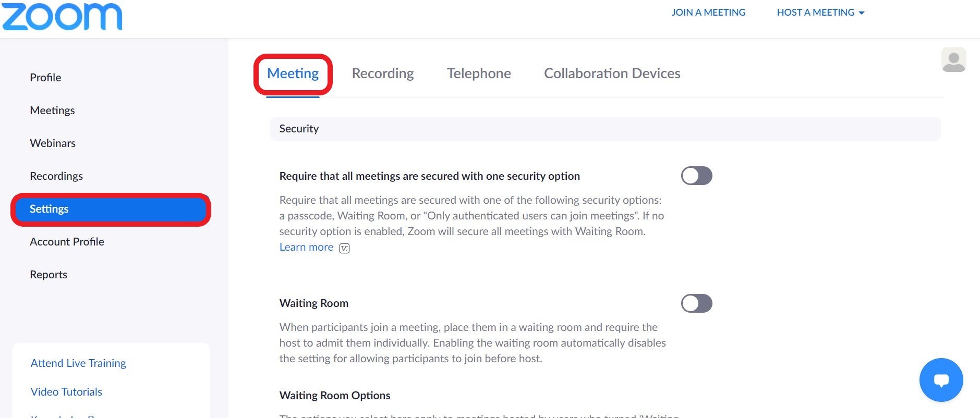This screenshot has height=418, width=980.
Task: Click the Zoom logo
Action: pos(62,16)
